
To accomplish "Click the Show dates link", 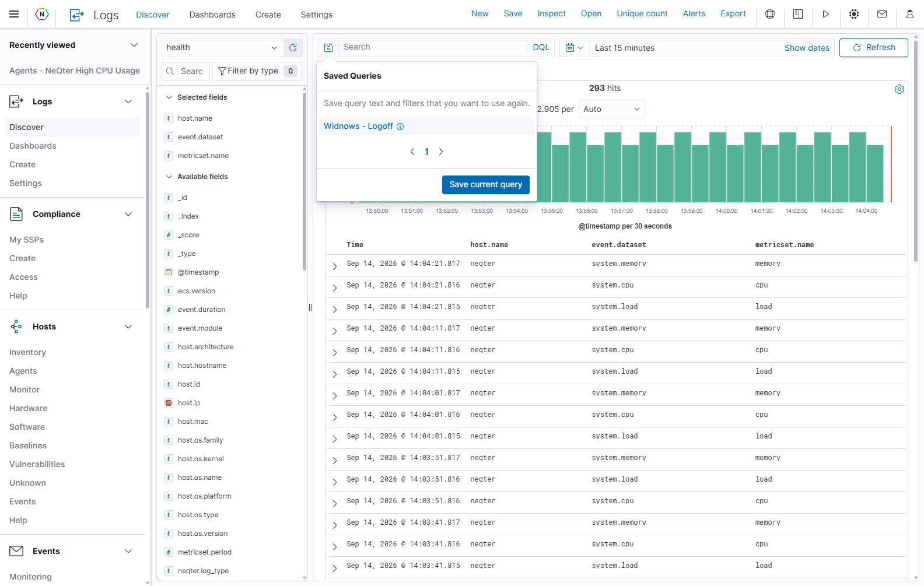I will pyautogui.click(x=807, y=48).
